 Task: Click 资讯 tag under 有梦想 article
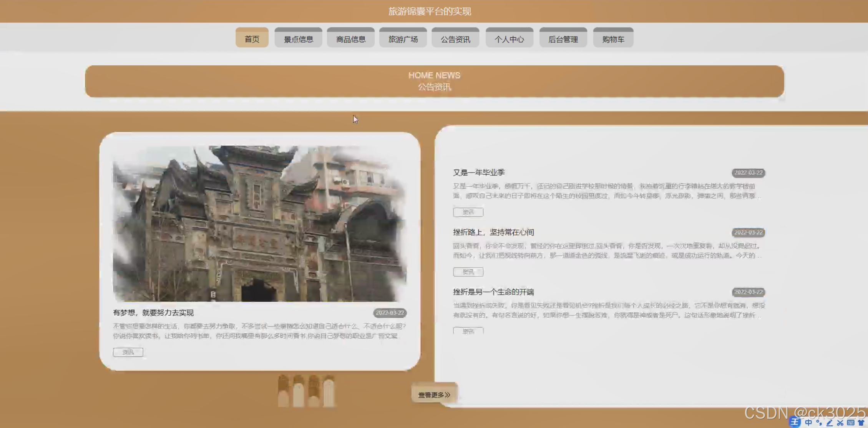pos(128,352)
